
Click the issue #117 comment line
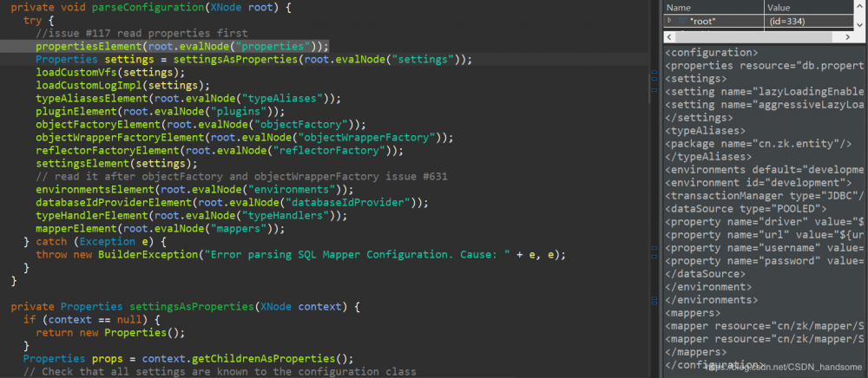pyautogui.click(x=141, y=33)
